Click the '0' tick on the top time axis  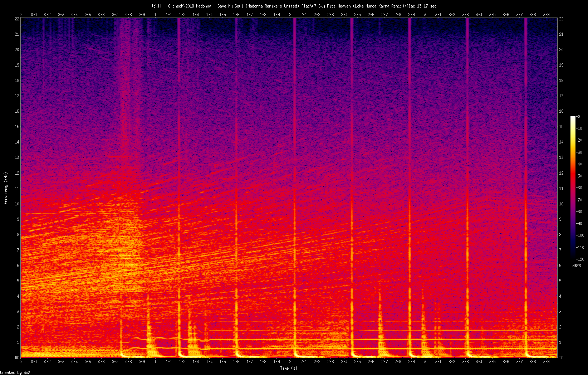20,15
